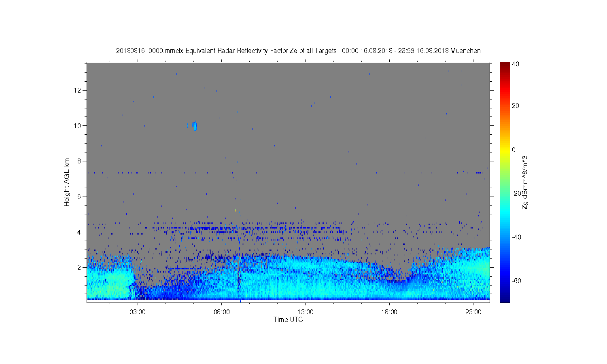Click the isolated blue echo near 10 km
The image size is (607, 364).
(195, 126)
